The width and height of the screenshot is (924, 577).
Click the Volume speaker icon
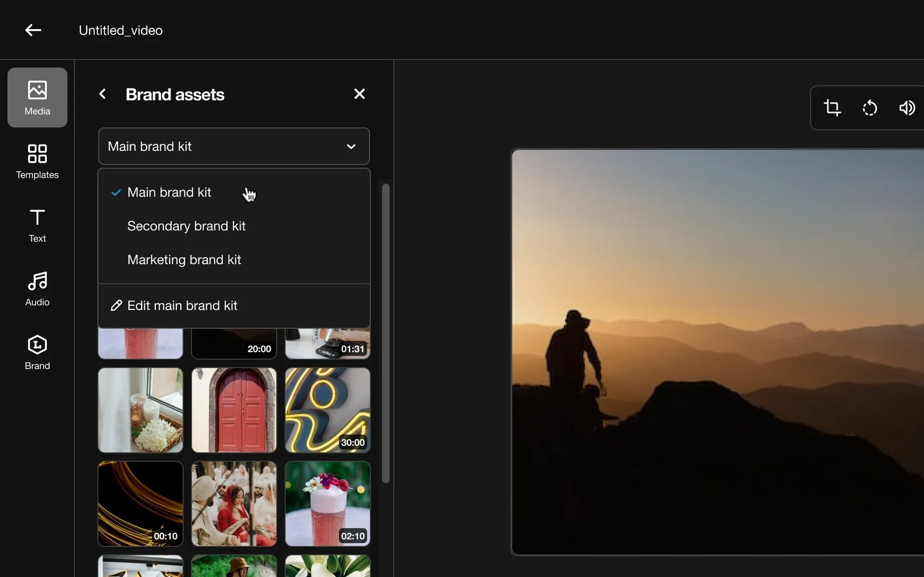907,108
